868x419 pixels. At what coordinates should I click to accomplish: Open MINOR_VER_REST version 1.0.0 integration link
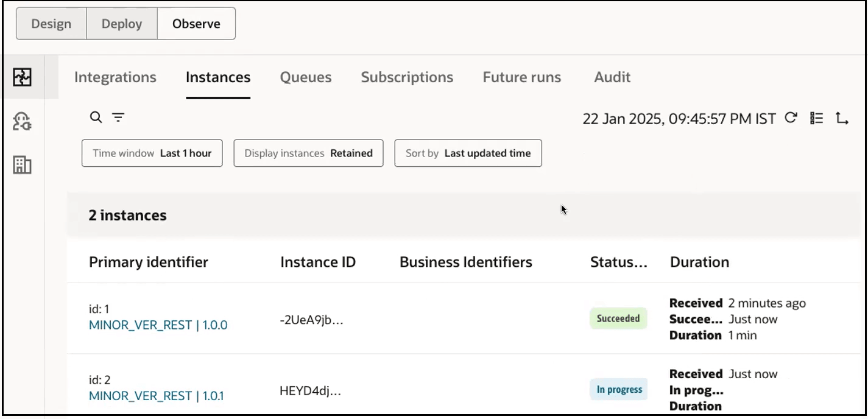158,325
